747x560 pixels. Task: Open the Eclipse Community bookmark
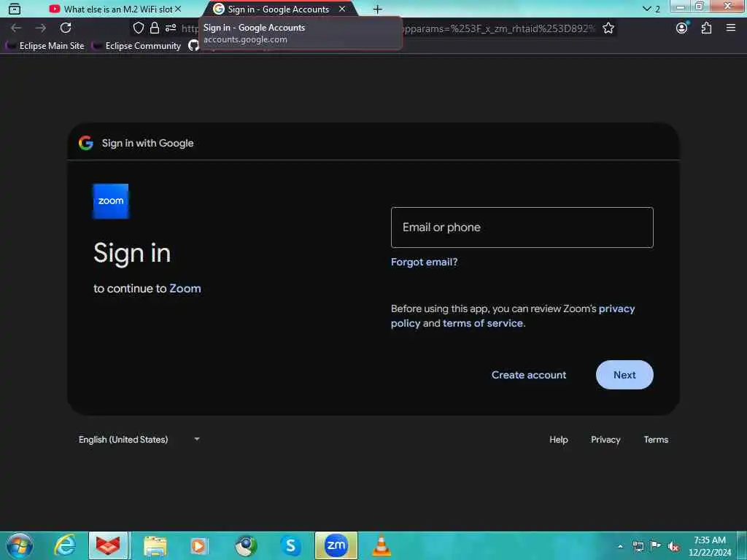137,46
